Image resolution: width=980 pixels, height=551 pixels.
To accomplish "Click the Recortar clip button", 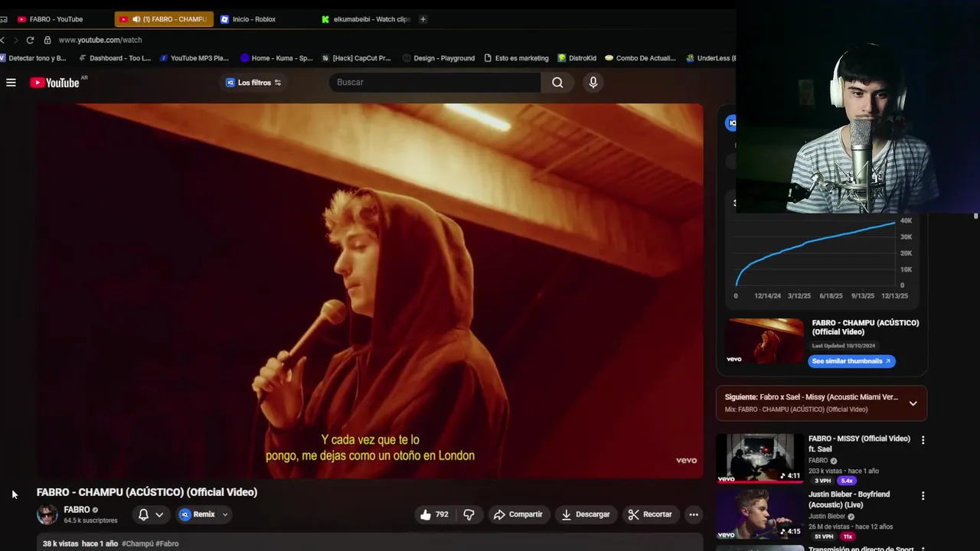I will pos(650,514).
